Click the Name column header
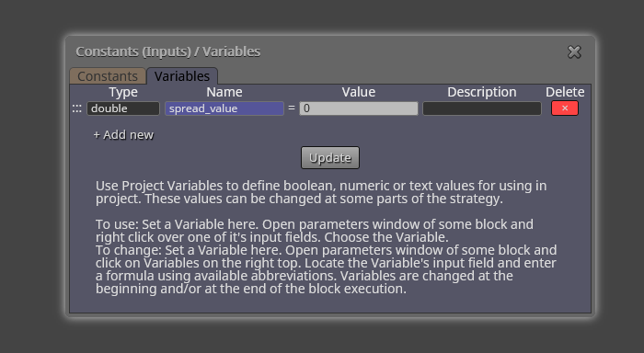 click(x=224, y=92)
